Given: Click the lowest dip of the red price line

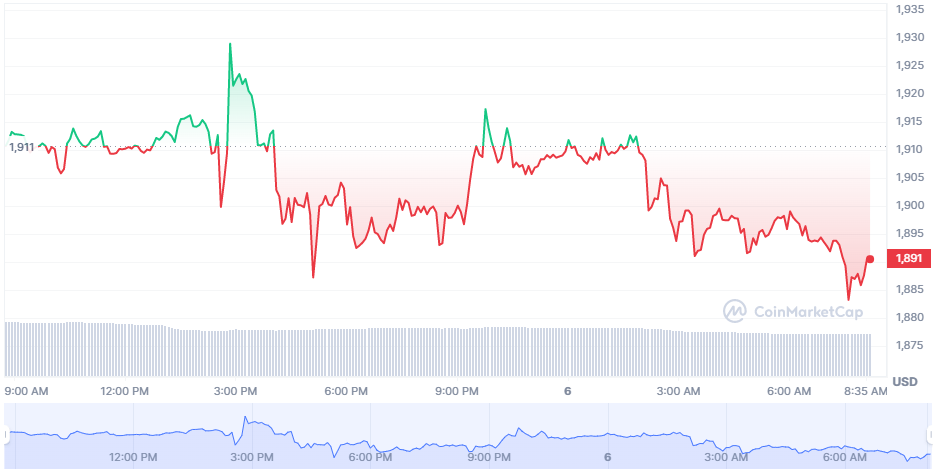Looking at the screenshot, I should [849, 299].
